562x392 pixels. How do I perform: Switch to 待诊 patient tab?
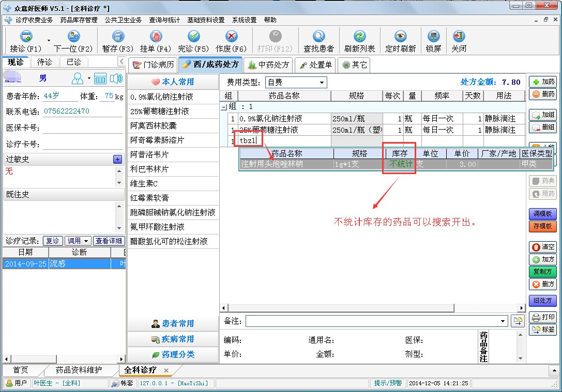(x=45, y=62)
